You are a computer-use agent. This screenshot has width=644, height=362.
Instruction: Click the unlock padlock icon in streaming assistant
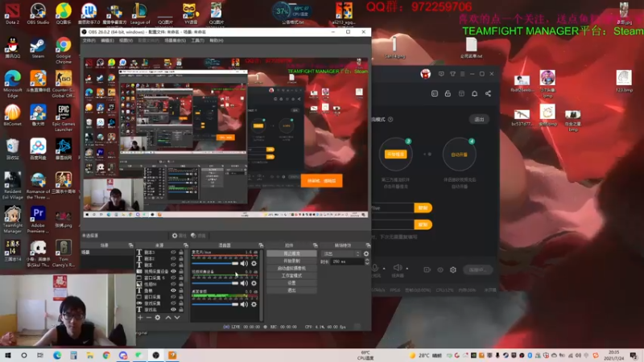pos(448,93)
